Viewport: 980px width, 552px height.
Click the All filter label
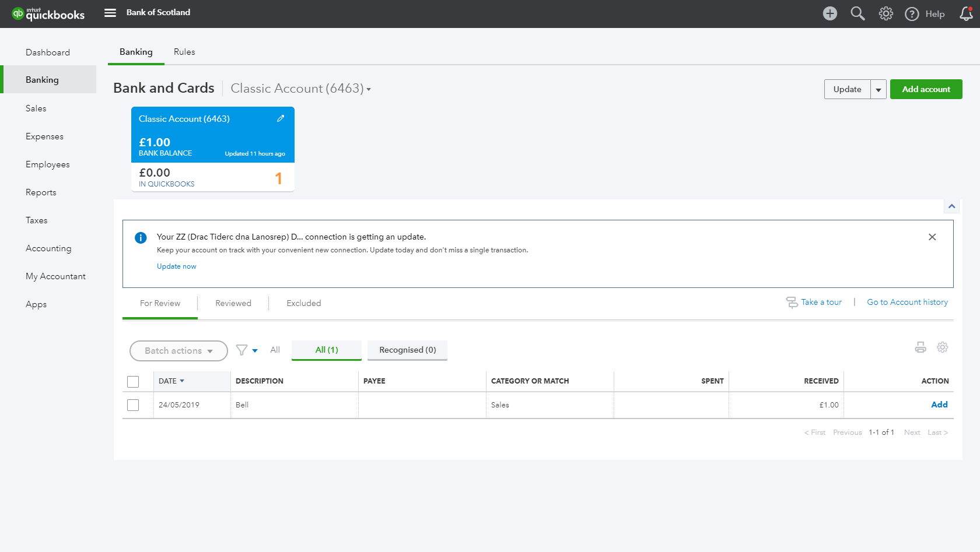tap(275, 350)
